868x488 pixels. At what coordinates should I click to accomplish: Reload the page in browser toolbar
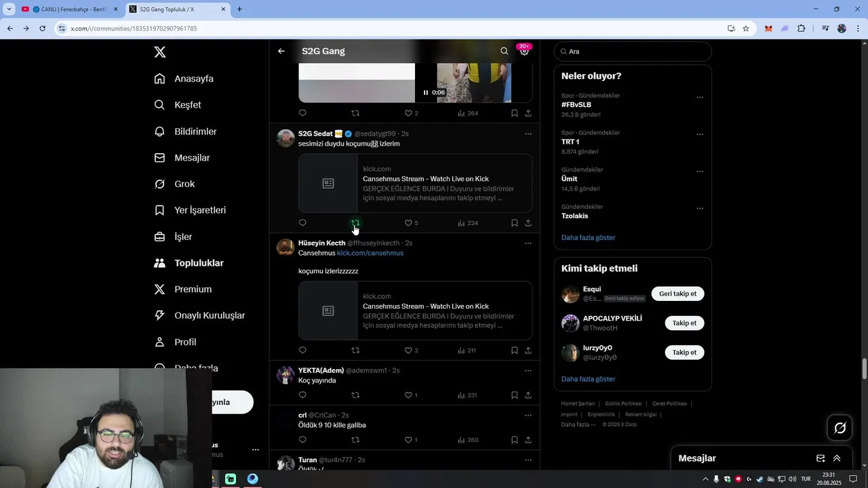pos(42,28)
